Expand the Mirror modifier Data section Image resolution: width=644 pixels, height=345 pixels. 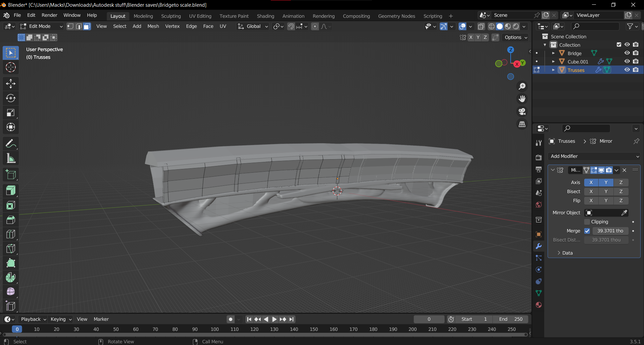point(565,253)
